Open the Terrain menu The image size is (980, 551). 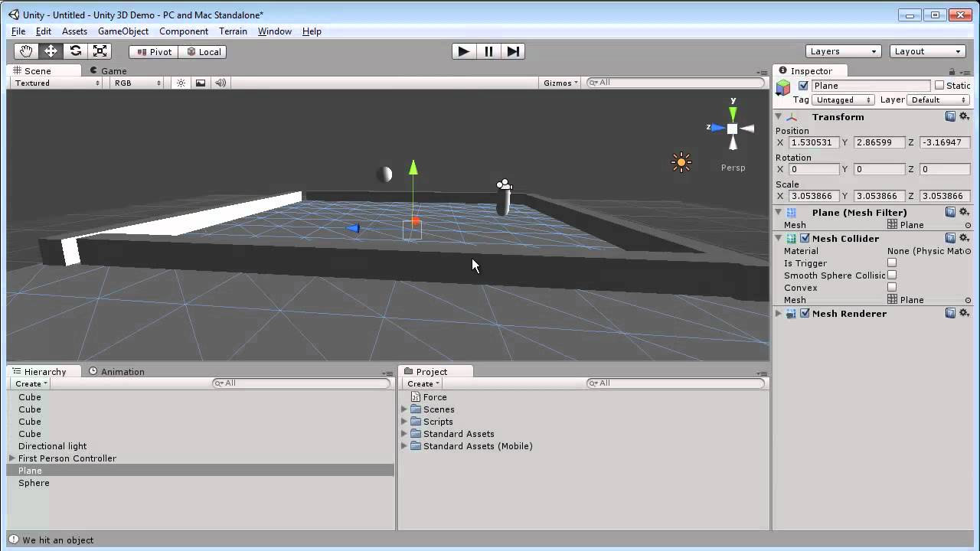pos(233,31)
